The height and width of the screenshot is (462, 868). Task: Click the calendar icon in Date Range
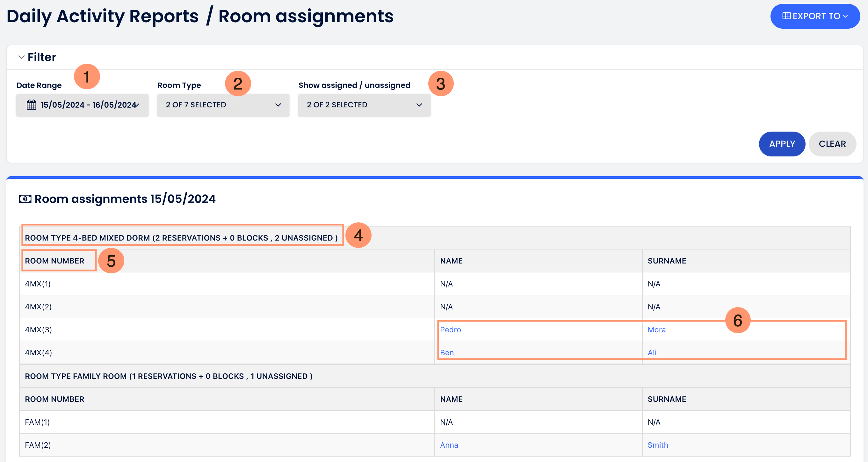pos(31,105)
